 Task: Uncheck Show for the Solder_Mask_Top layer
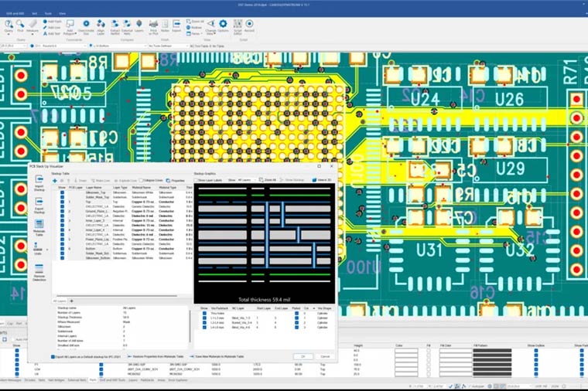tap(62, 197)
